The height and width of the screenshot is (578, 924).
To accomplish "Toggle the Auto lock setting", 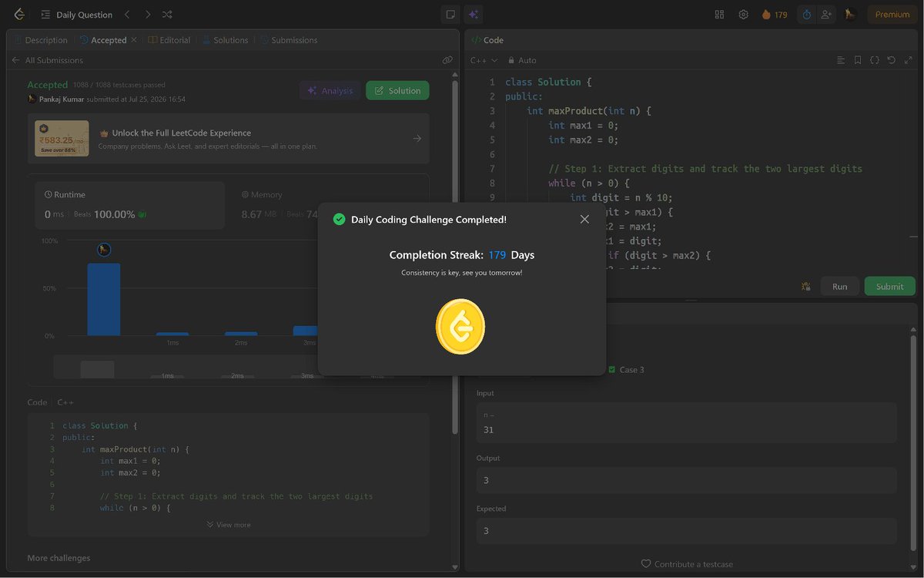I will coord(521,60).
